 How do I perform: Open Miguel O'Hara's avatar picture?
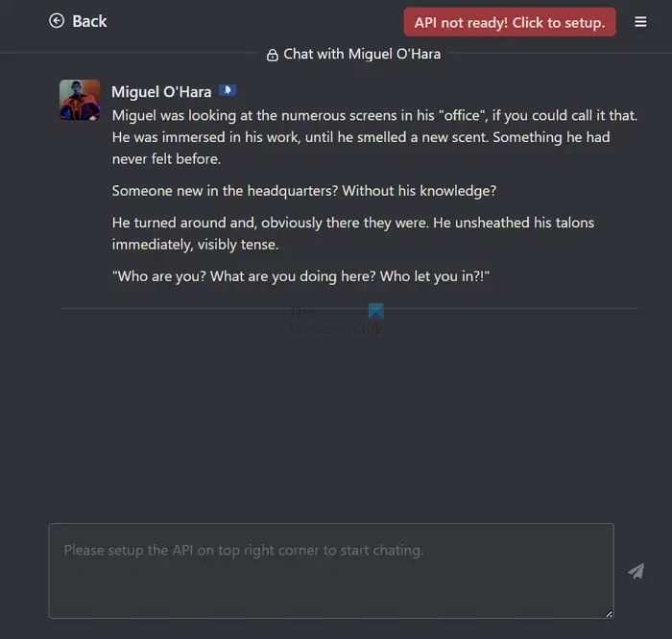pos(80,100)
